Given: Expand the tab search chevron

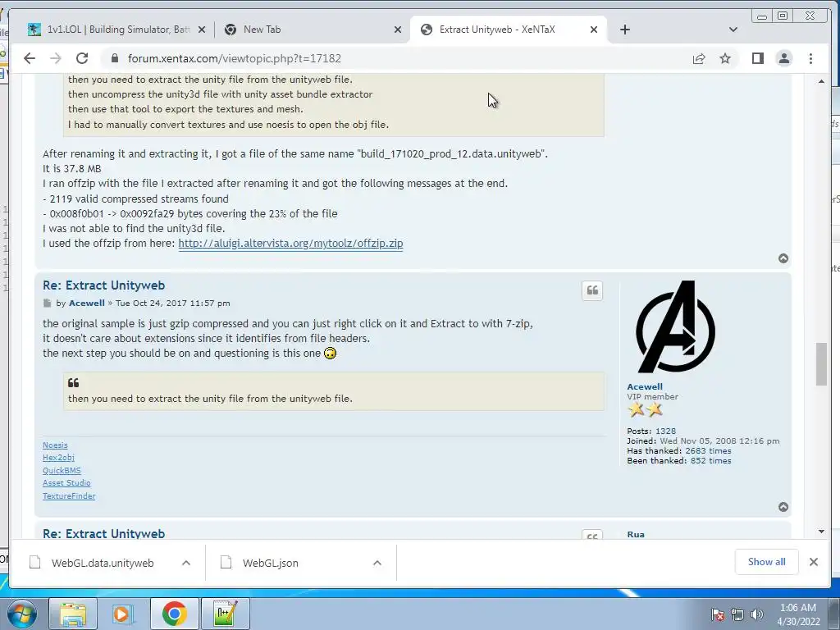Looking at the screenshot, I should pos(733,30).
